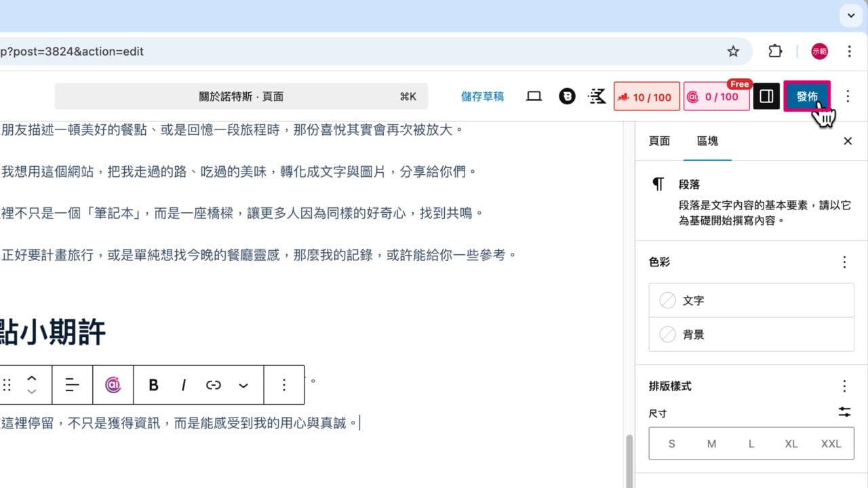The image size is (868, 488).
Task: Switch to the 頁面 tab
Action: pos(659,141)
